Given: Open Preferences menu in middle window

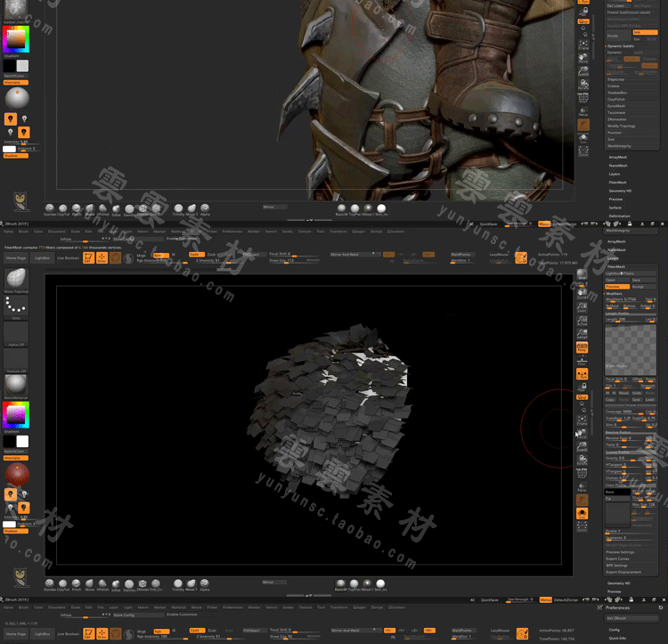Looking at the screenshot, I should pyautogui.click(x=232, y=232).
